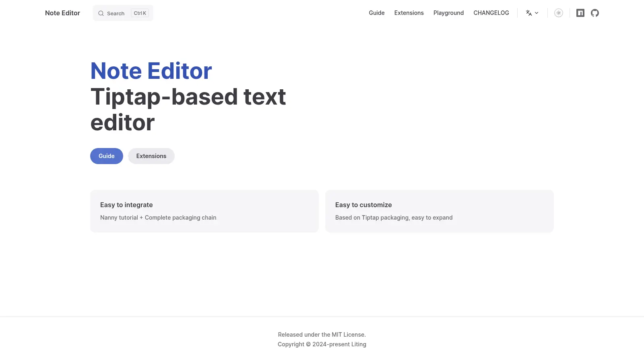Click the Note Editor site title

pos(62,13)
